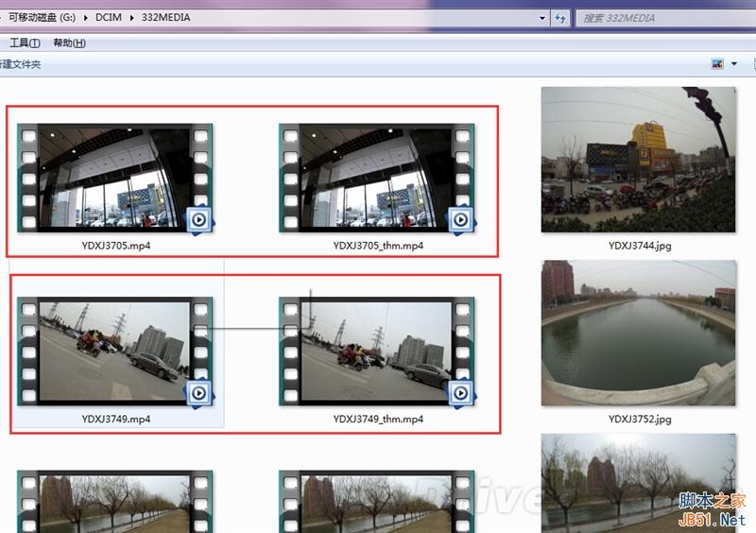Click the file name YDXJ3752.jpg

click(640, 419)
